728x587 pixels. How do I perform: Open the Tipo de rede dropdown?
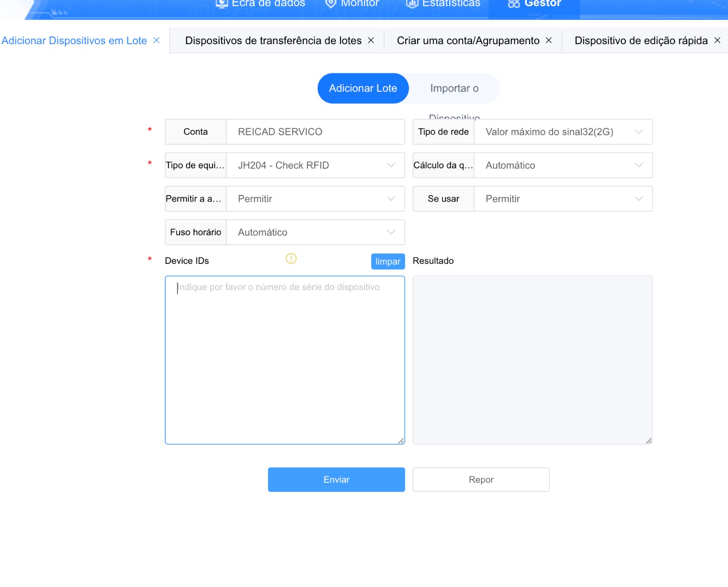562,132
